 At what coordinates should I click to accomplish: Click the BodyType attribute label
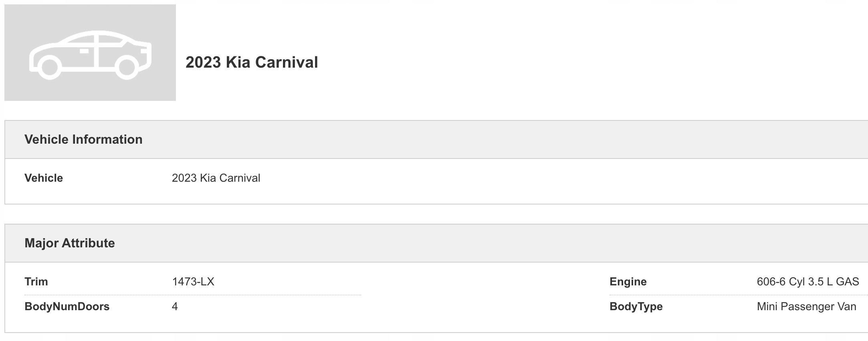tap(636, 307)
